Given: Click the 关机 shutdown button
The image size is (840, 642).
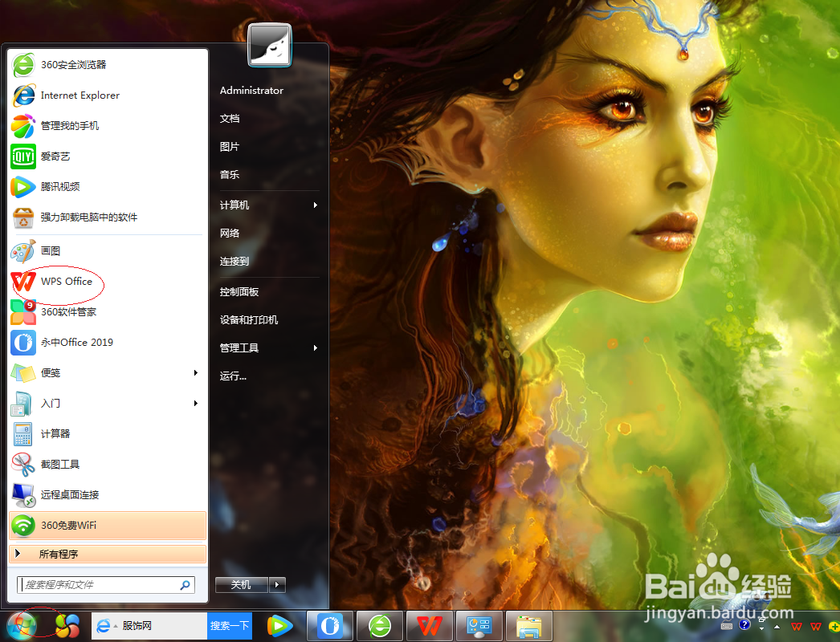Looking at the screenshot, I should 241,585.
